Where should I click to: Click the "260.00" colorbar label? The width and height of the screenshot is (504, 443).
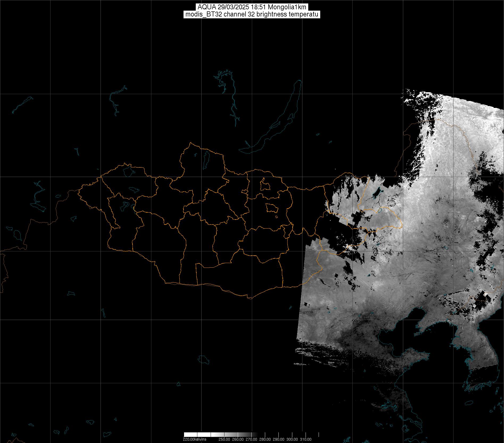click(x=238, y=439)
